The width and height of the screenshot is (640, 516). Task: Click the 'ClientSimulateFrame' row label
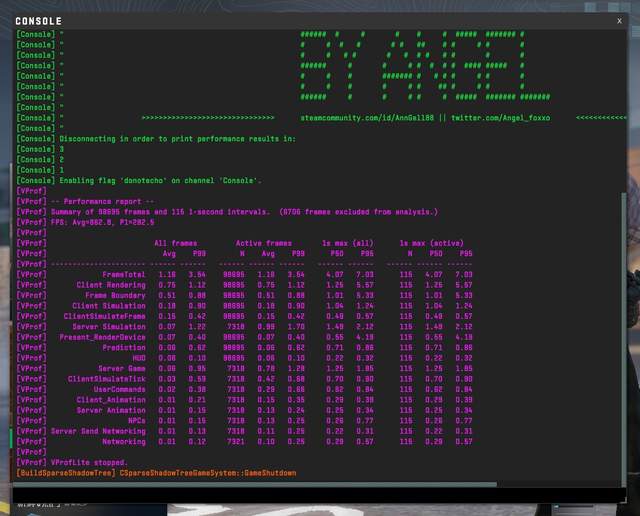(x=104, y=316)
